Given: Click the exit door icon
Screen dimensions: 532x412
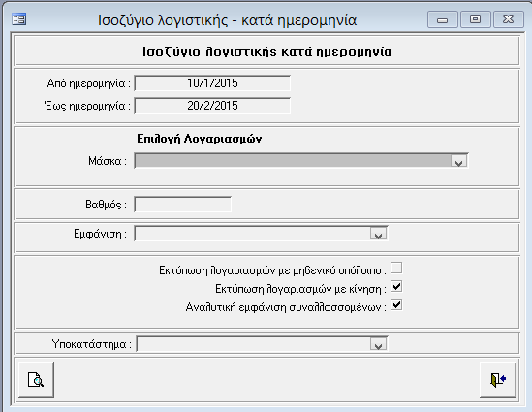Looking at the screenshot, I should tap(498, 379).
